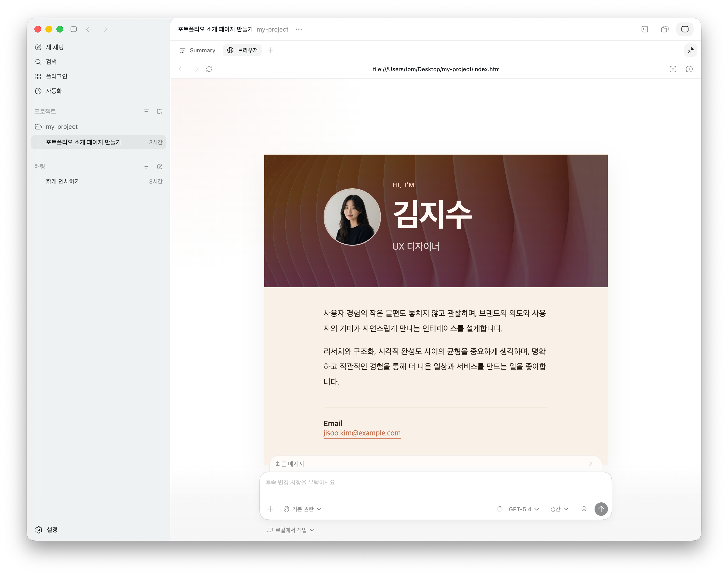Expand the 로컬에서 작업 dropdown
This screenshot has width=728, height=576.
[x=291, y=530]
